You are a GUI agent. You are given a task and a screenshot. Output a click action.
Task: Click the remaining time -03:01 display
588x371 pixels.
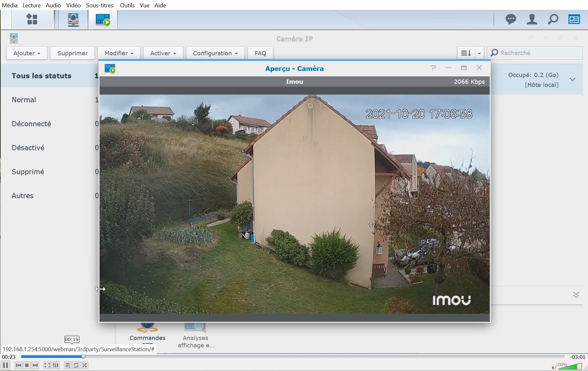click(577, 357)
